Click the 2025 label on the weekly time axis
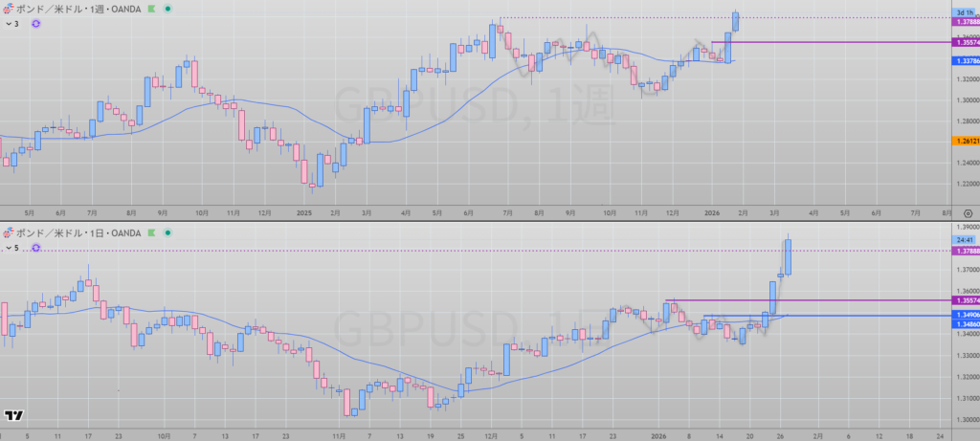 [304, 212]
